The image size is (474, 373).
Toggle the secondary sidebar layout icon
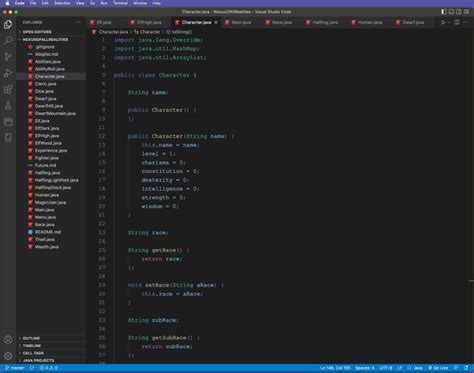click(x=459, y=12)
